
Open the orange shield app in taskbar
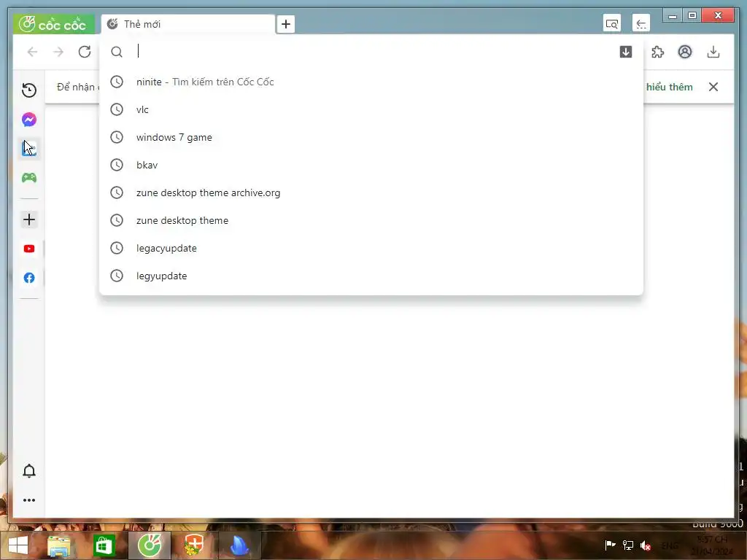pos(193,545)
